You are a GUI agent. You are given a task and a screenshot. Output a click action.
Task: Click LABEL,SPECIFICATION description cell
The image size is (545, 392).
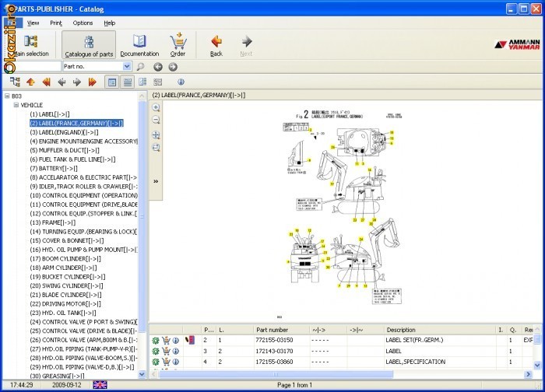415,362
